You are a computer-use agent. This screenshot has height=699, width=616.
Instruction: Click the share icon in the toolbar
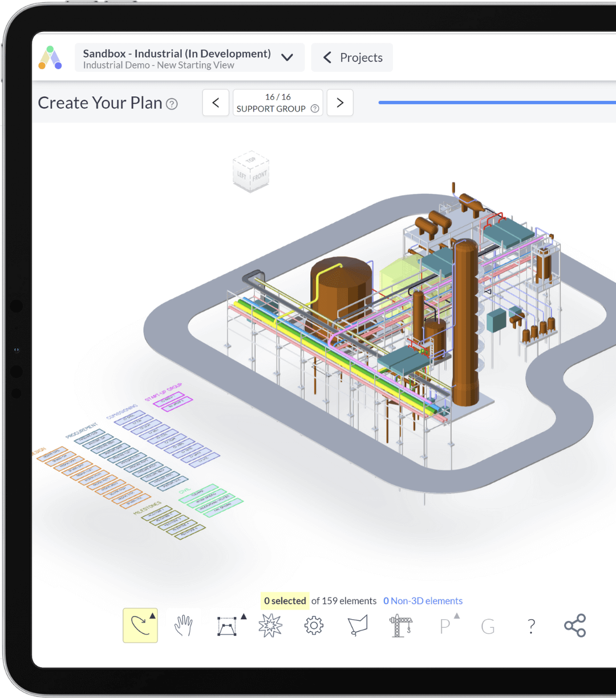point(574,625)
